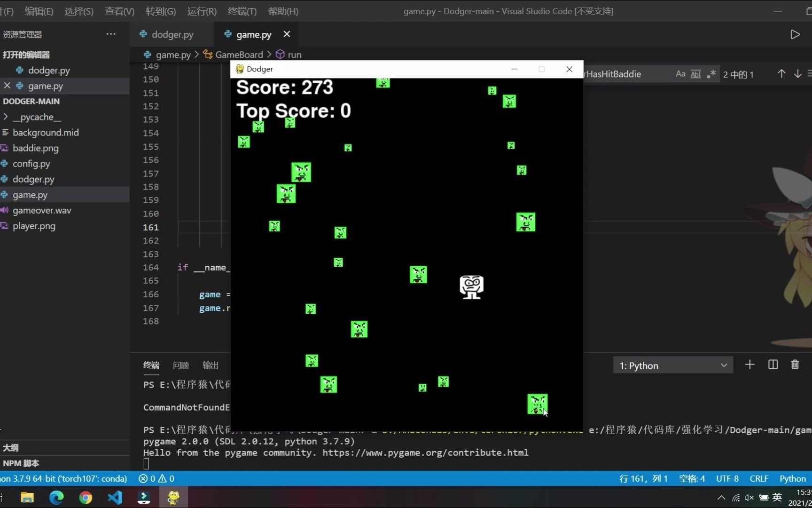Image resolution: width=812 pixels, height=508 pixels.
Task: Split the terminal panel
Action: (773, 365)
